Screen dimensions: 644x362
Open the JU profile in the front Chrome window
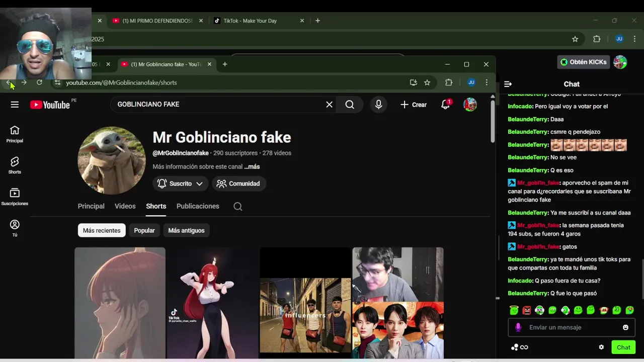(471, 82)
